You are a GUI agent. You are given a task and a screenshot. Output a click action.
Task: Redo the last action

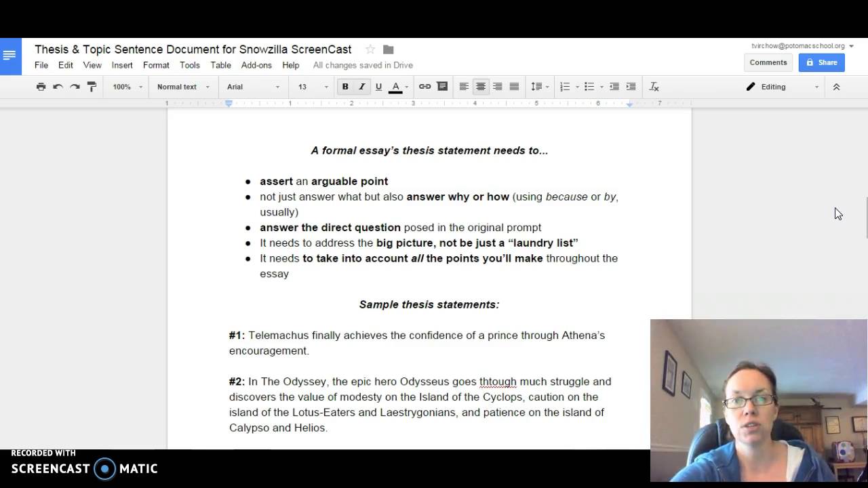point(75,87)
